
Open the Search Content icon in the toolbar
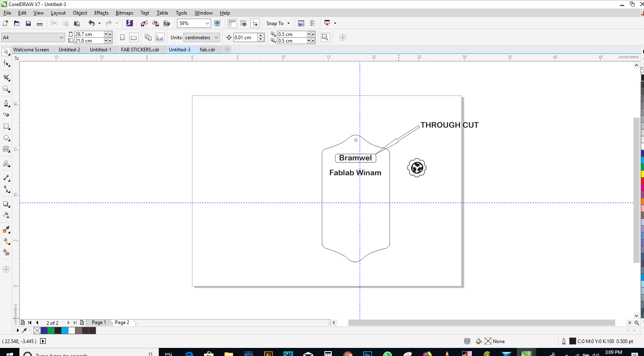click(129, 23)
